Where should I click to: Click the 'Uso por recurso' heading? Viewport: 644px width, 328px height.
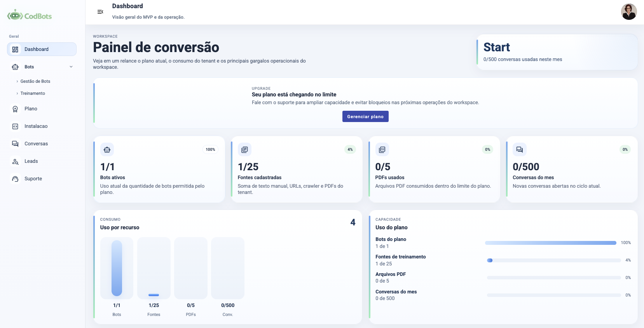pos(120,228)
